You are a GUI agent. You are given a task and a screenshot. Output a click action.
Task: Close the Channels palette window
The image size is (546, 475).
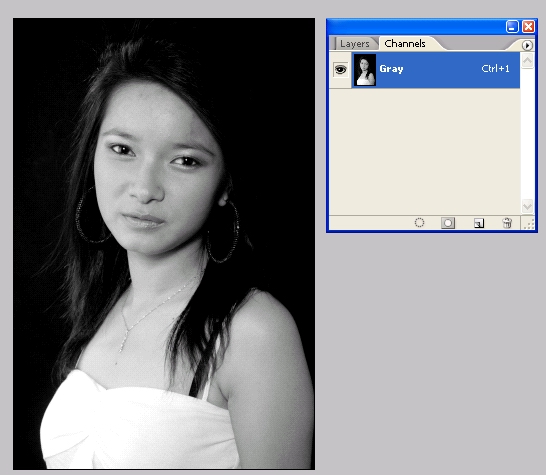click(x=528, y=26)
